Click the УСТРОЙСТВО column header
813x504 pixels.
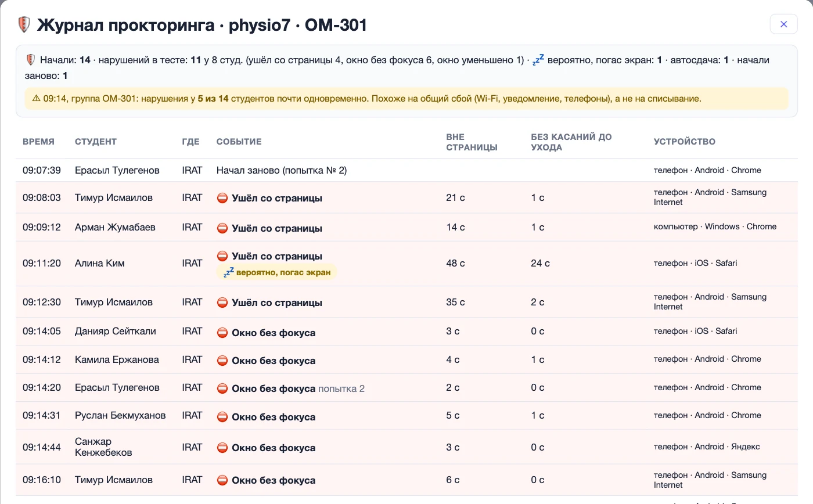(x=685, y=142)
